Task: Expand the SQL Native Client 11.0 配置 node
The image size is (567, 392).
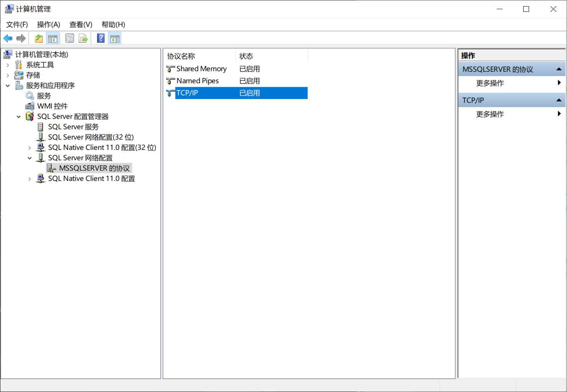Action: tap(30, 179)
